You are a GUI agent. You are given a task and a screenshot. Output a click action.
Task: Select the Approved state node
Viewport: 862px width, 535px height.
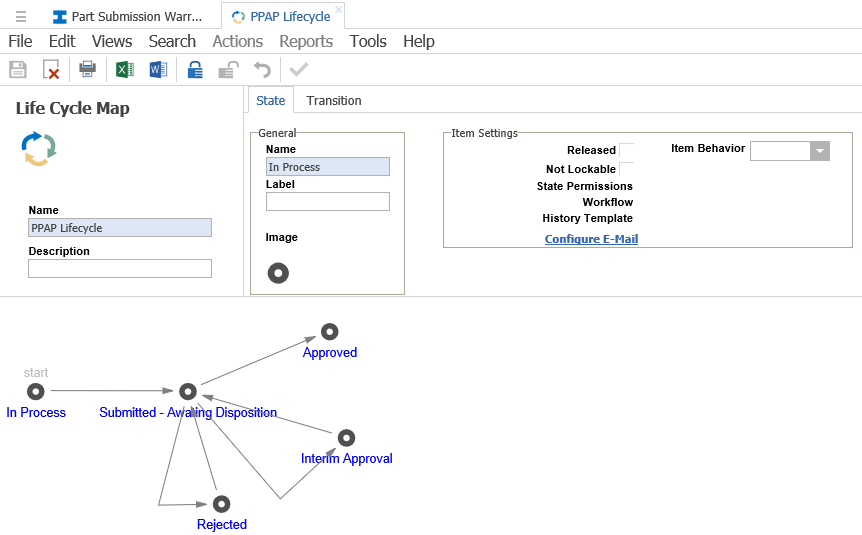pyautogui.click(x=329, y=332)
